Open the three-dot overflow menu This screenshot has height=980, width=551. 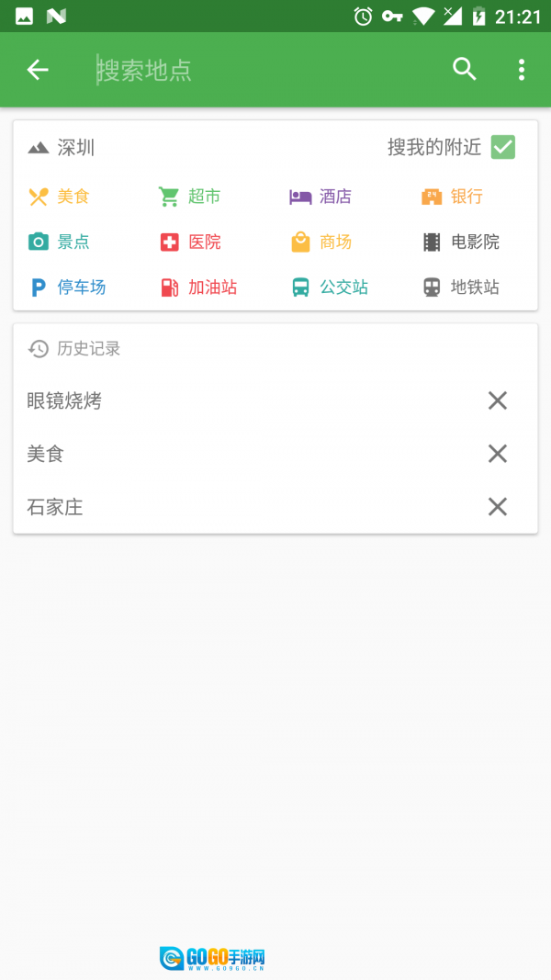click(521, 70)
